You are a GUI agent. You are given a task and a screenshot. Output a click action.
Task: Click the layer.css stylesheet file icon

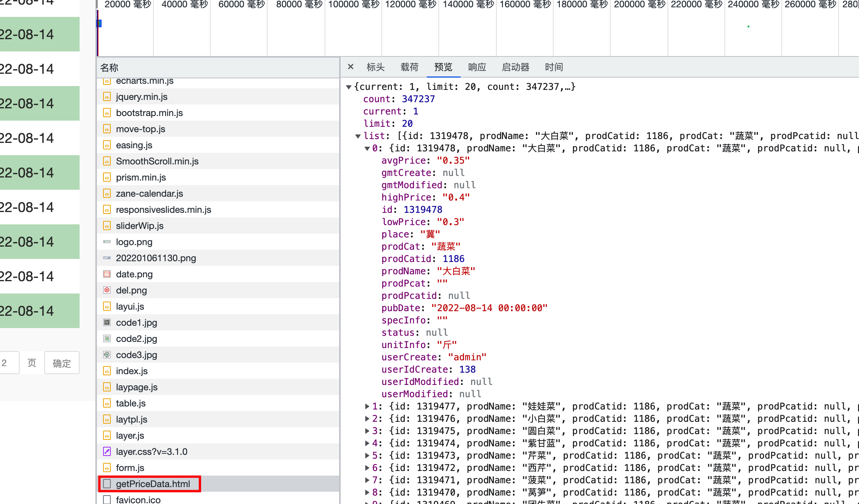(107, 452)
